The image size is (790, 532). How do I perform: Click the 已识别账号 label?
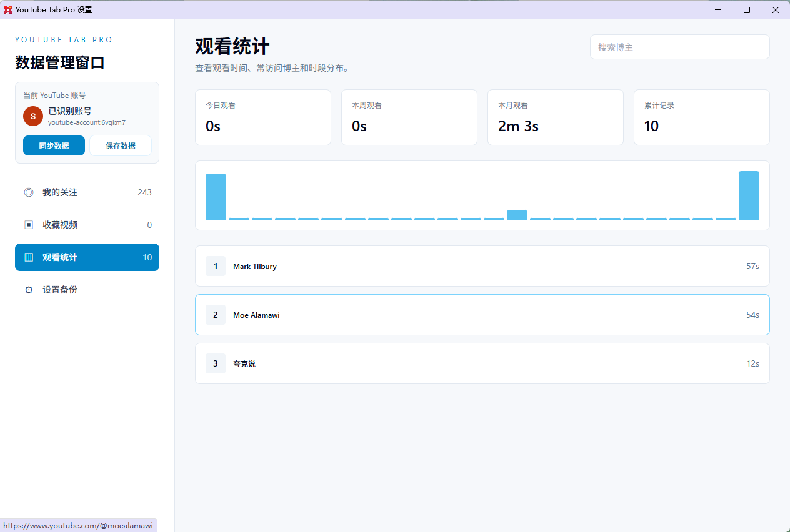(x=70, y=111)
